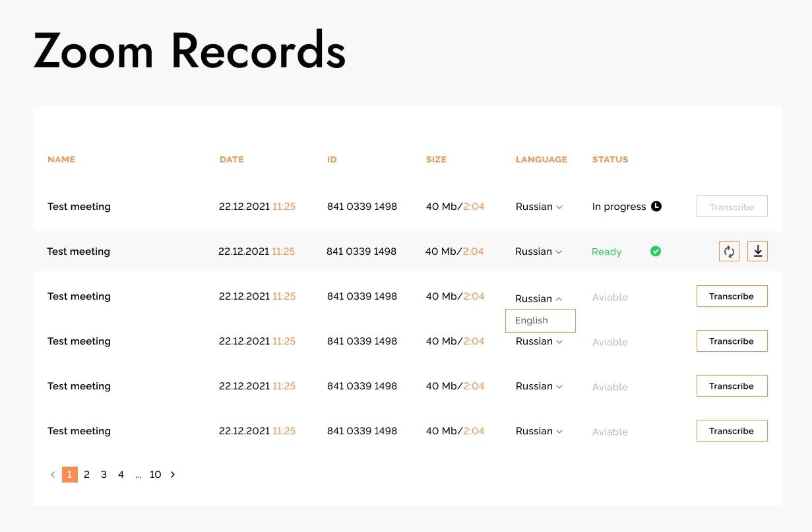Click the STATUS column header
Viewport: 812px width, 532px height.
(x=610, y=160)
